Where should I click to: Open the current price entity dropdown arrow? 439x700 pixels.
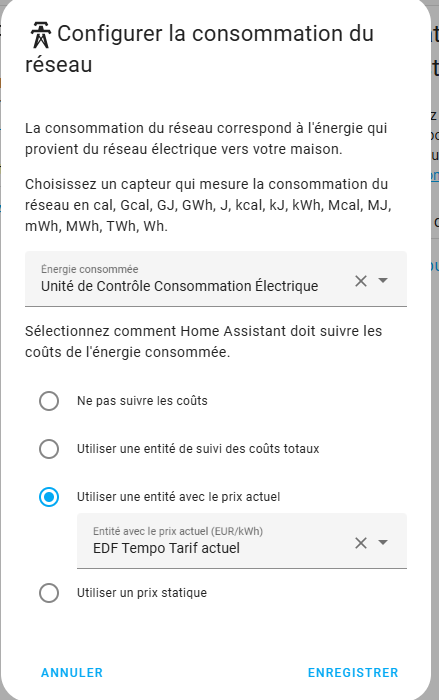pos(383,542)
